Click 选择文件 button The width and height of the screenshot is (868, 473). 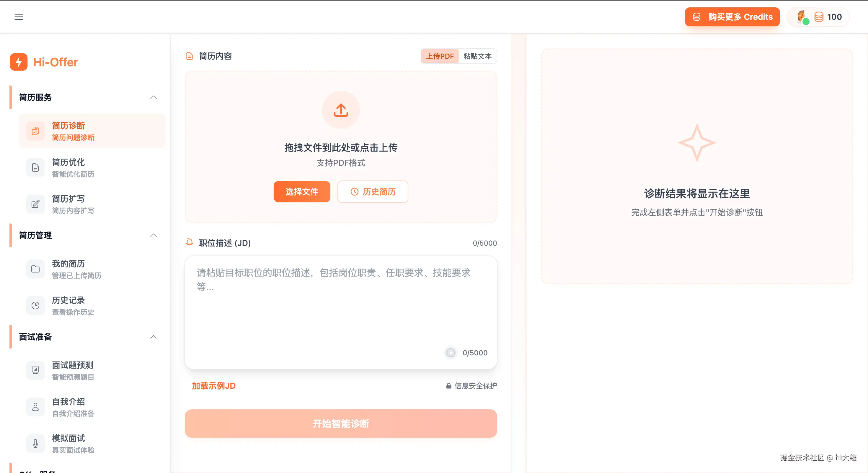[301, 192]
